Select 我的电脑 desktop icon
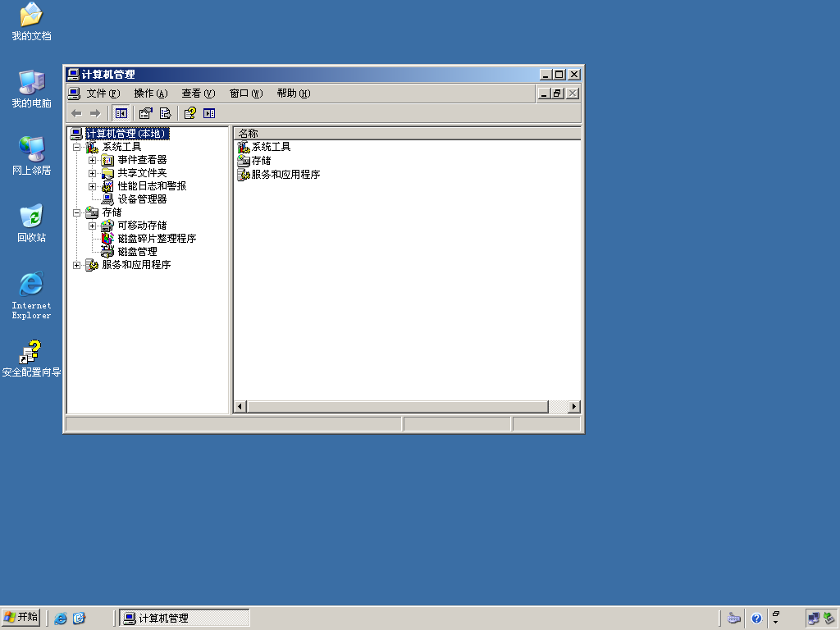The width and height of the screenshot is (840, 630). (x=31, y=89)
